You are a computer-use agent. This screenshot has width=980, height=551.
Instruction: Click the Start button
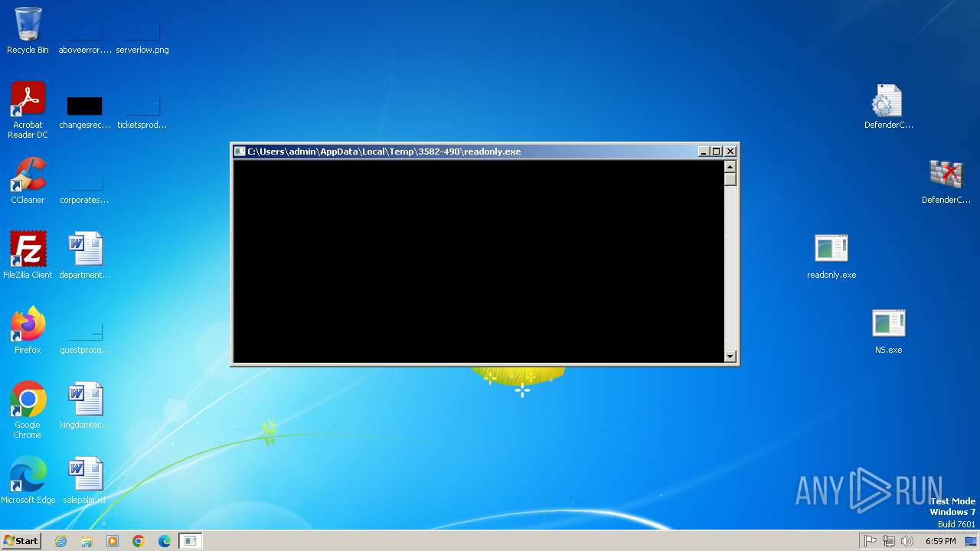click(x=21, y=541)
